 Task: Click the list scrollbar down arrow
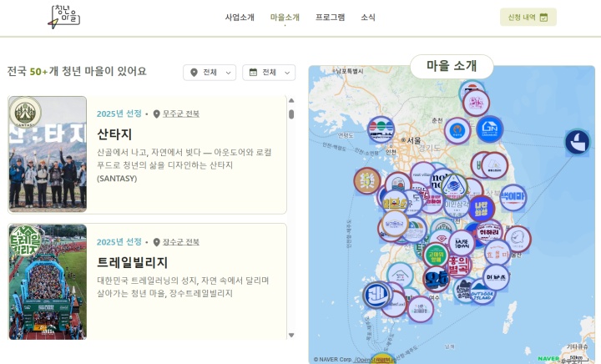[291, 336]
